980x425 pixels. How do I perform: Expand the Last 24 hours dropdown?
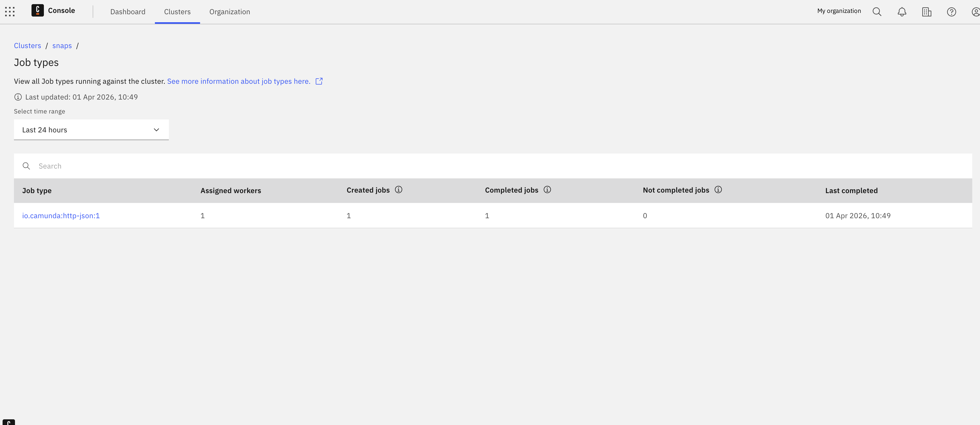pyautogui.click(x=91, y=130)
